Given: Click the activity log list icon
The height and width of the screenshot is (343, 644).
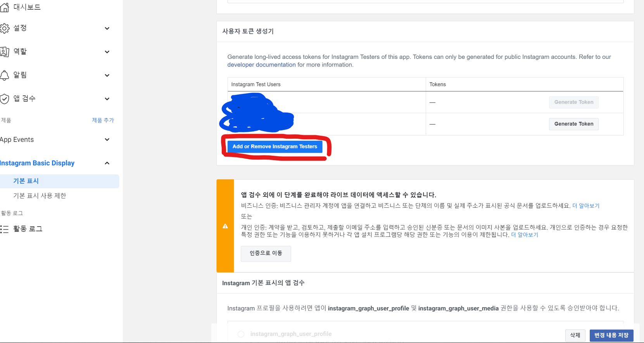Looking at the screenshot, I should [x=5, y=229].
